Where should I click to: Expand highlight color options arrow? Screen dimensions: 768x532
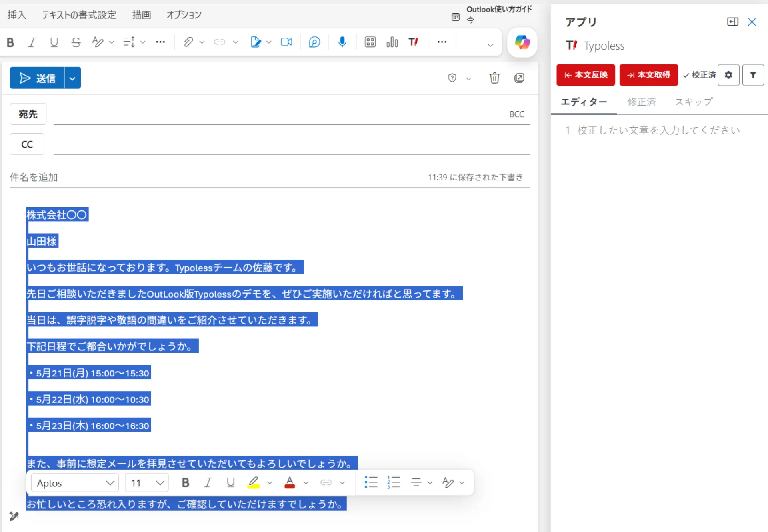pos(270,483)
